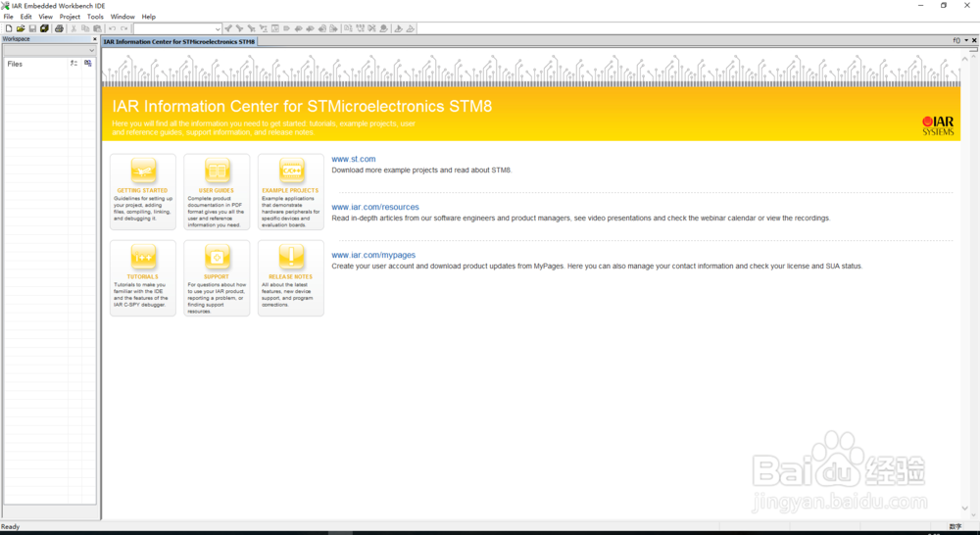Open the Tutorials card
Image resolution: width=980 pixels, height=535 pixels.
click(x=143, y=278)
